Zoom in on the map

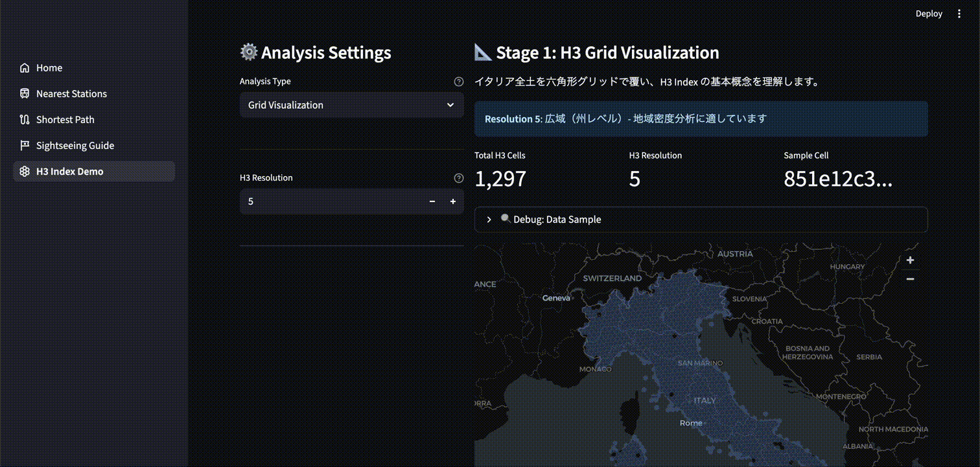(910, 260)
